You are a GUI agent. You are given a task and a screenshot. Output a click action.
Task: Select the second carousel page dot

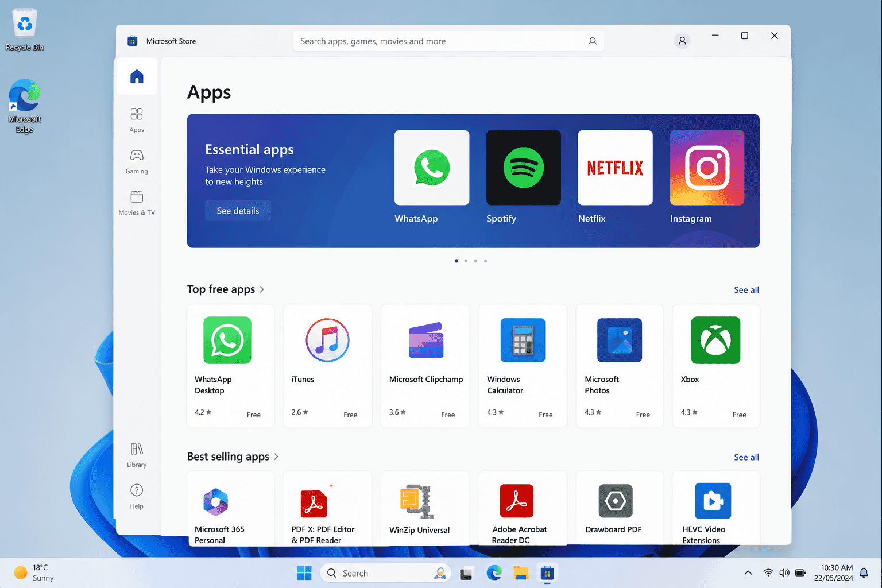pos(466,261)
